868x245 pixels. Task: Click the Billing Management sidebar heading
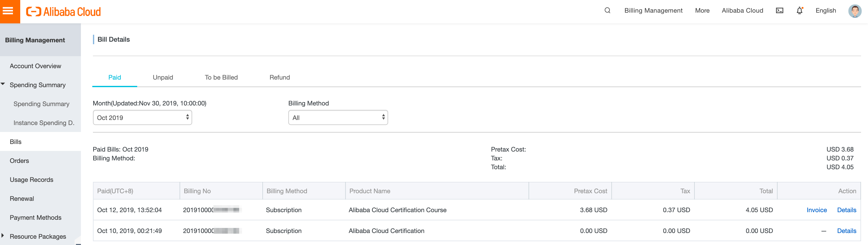point(35,40)
